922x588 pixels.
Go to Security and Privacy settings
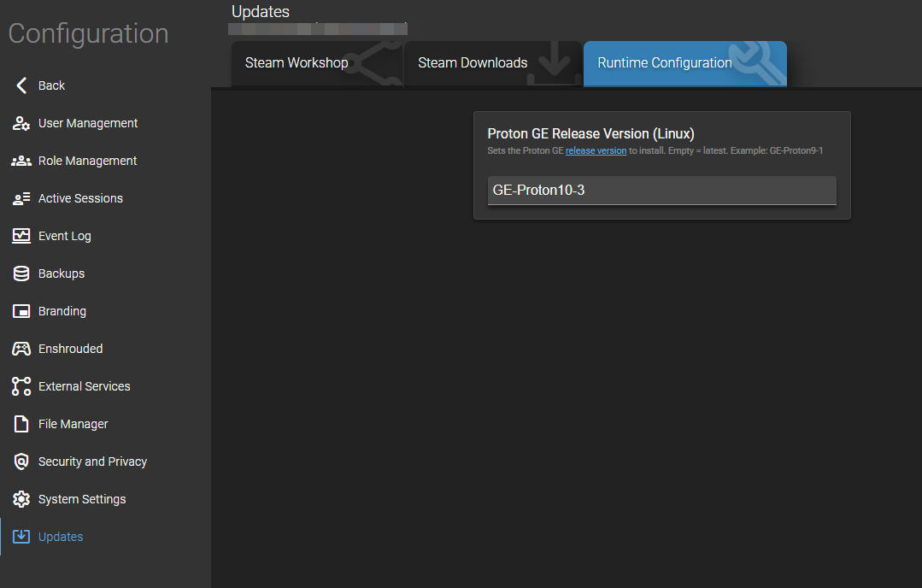point(92,462)
